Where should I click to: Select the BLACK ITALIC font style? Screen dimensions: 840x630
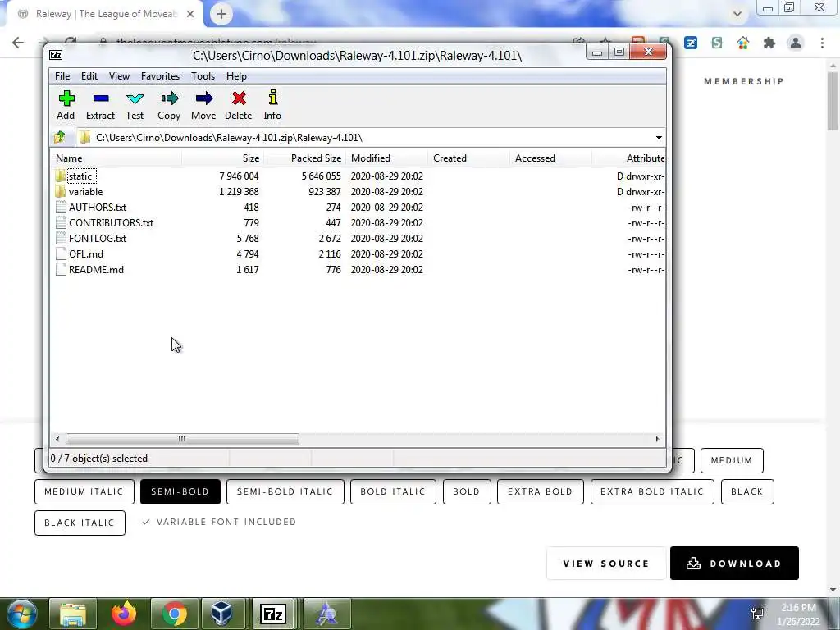click(x=80, y=523)
